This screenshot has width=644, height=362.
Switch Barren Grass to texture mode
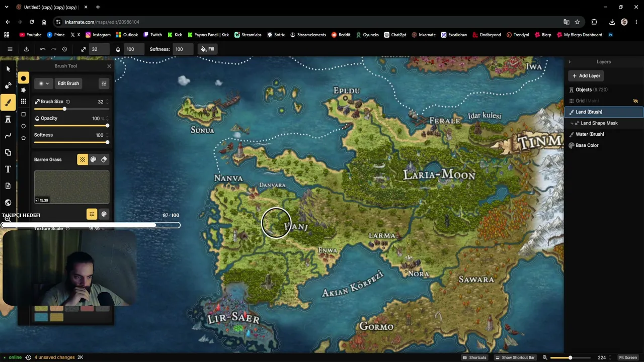pyautogui.click(x=82, y=159)
